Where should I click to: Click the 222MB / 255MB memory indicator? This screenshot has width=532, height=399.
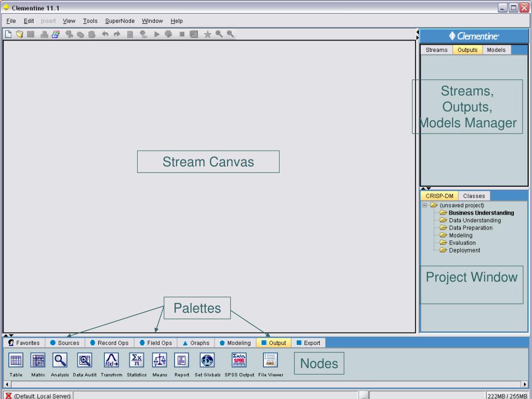(x=507, y=396)
